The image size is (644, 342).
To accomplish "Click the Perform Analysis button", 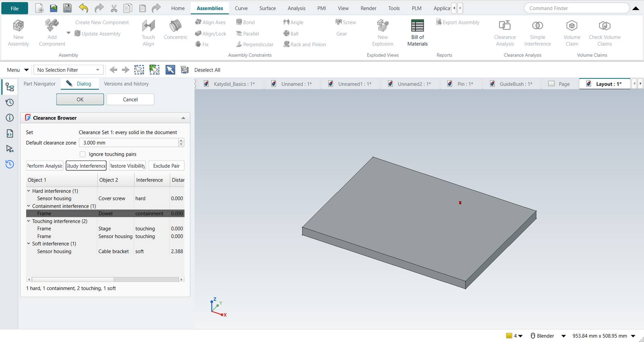I will point(45,166).
